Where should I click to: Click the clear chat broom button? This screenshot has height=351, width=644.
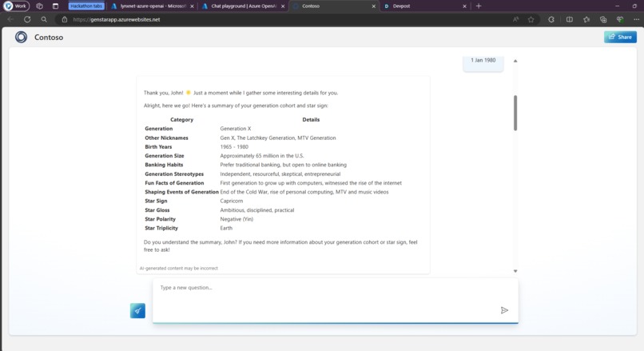[137, 311]
